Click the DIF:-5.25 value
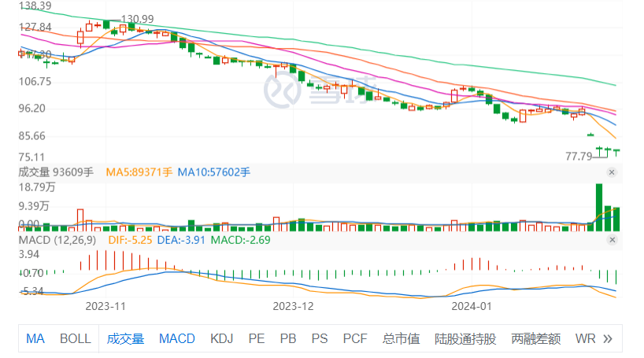The width and height of the screenshot is (644, 358). (130, 240)
